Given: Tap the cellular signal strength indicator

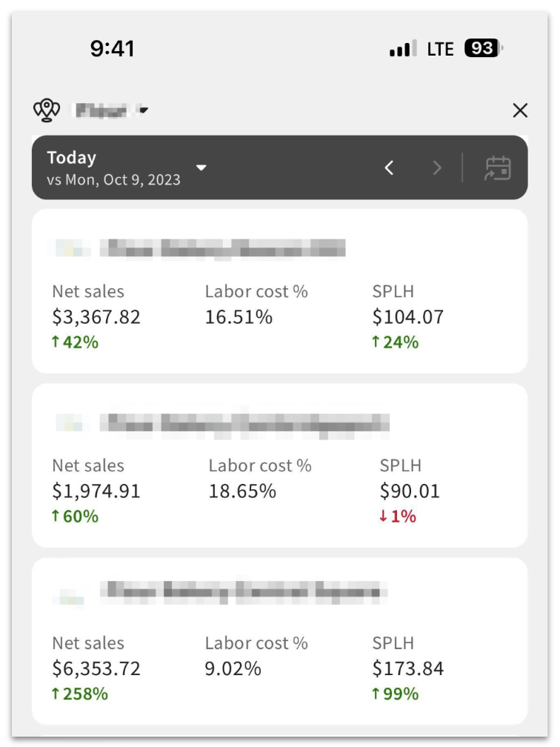Looking at the screenshot, I should coord(403,49).
